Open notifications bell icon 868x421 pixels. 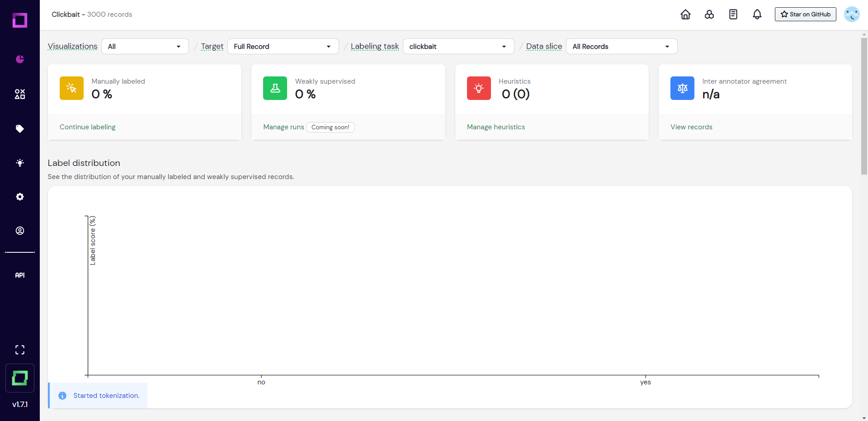point(757,14)
